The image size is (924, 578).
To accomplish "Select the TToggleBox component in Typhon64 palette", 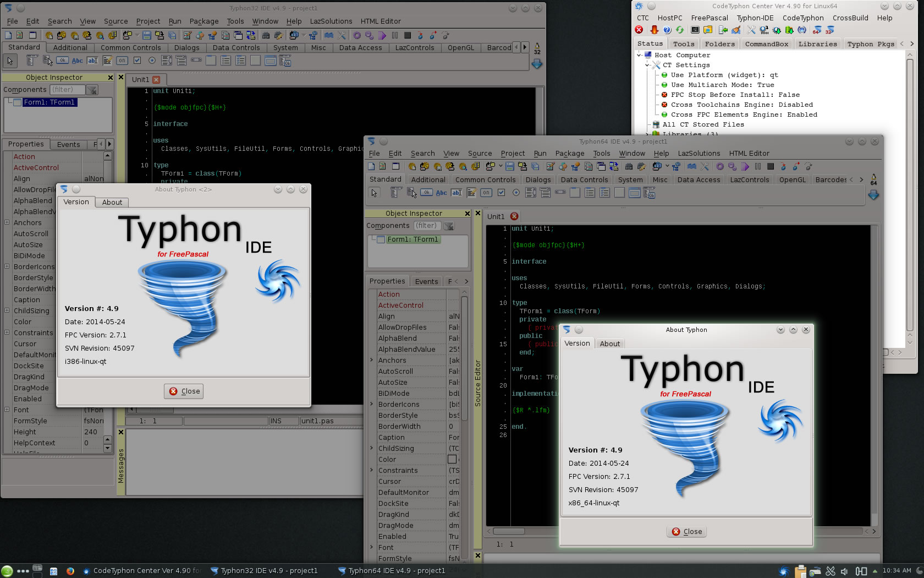I will pyautogui.click(x=486, y=193).
